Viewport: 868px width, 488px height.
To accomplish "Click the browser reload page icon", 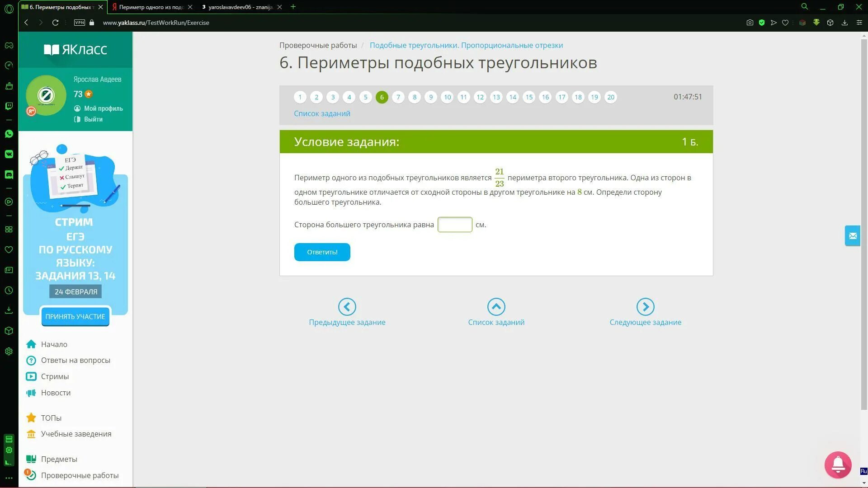I will (x=55, y=23).
